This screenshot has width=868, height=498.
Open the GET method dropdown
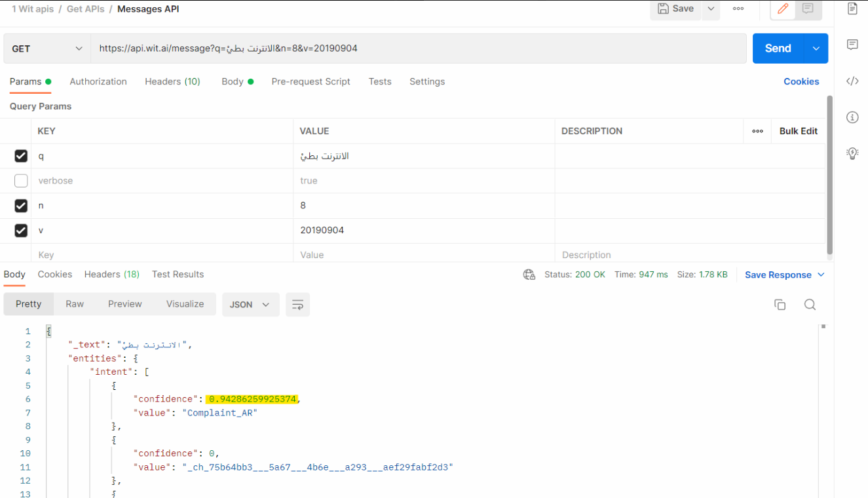[x=47, y=48]
